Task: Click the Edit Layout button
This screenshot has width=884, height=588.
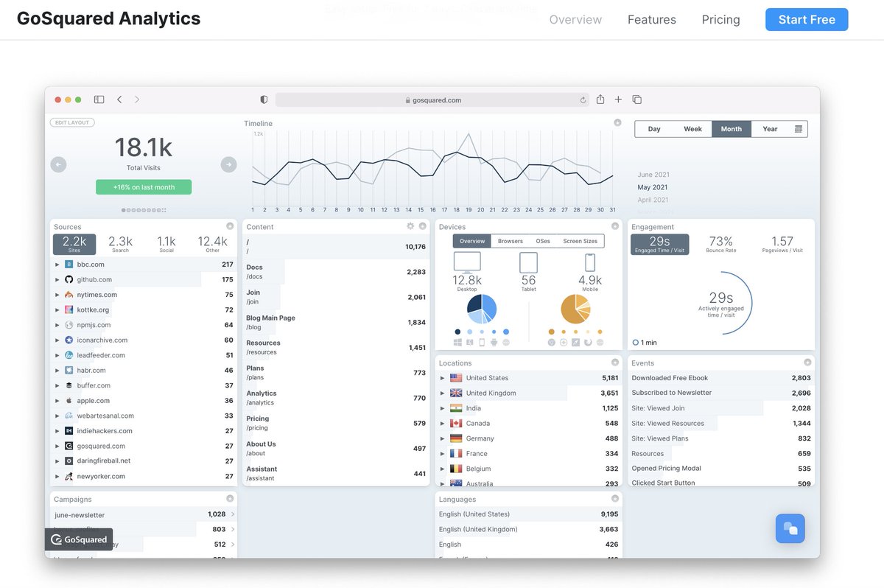Action: 72,122
